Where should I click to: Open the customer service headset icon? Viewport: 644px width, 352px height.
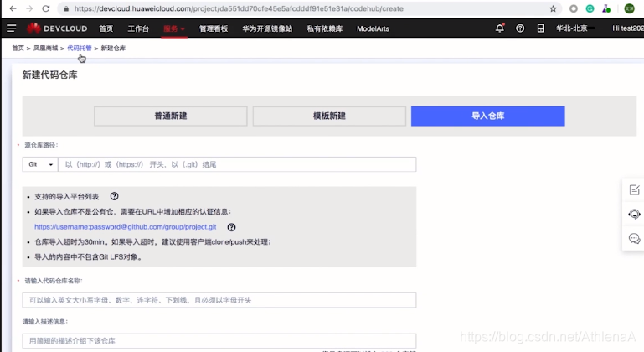tap(634, 215)
